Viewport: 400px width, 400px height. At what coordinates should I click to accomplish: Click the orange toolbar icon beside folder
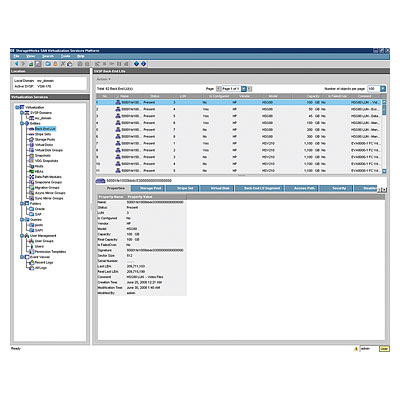[55, 64]
